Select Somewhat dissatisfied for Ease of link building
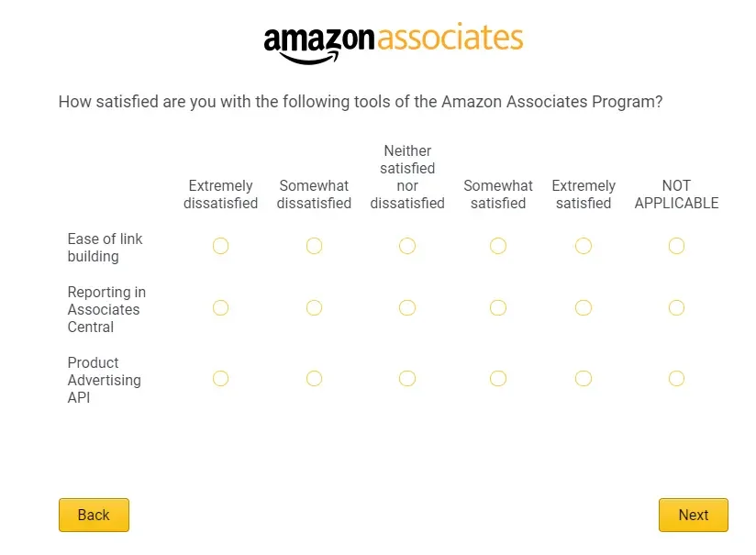Screen dimensions: 756x555 click(x=314, y=246)
